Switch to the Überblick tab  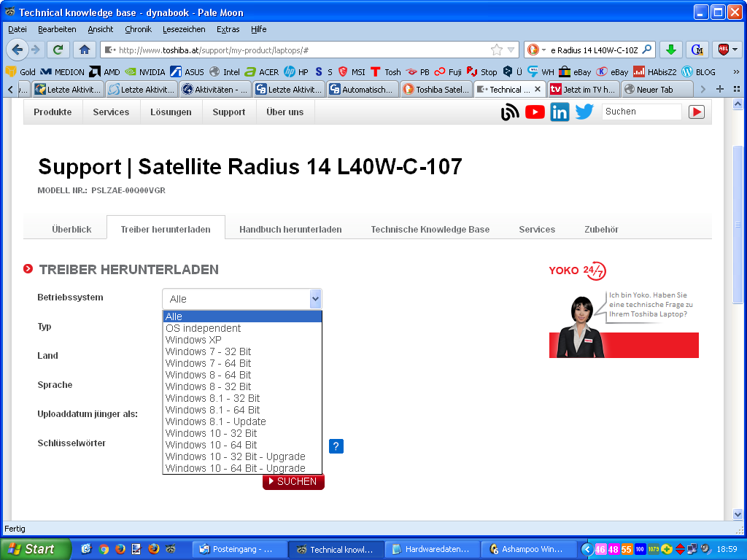coord(71,229)
